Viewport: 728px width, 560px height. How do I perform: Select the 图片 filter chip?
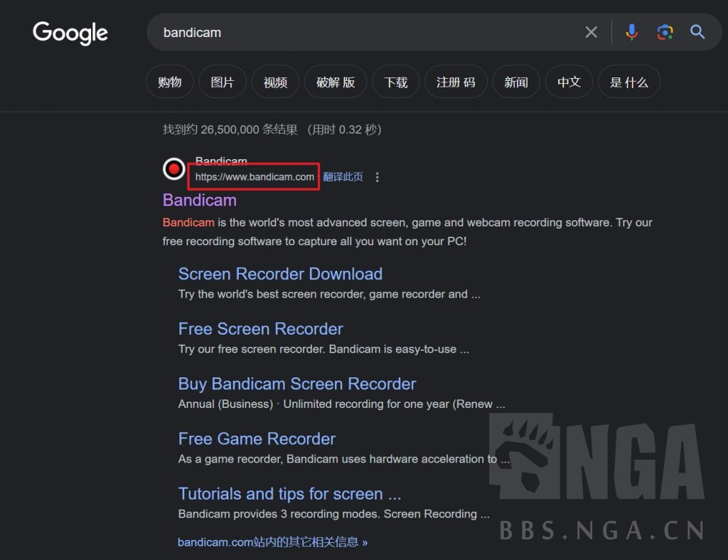223,82
